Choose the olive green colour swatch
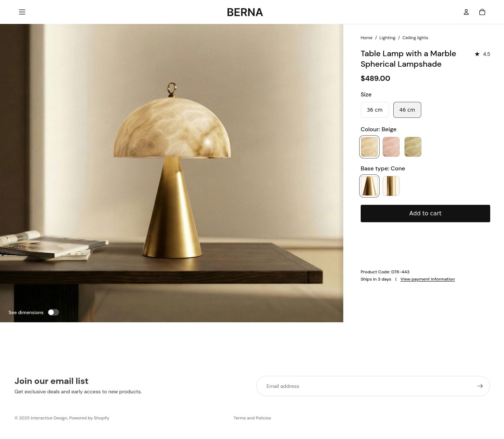 pyautogui.click(x=413, y=147)
